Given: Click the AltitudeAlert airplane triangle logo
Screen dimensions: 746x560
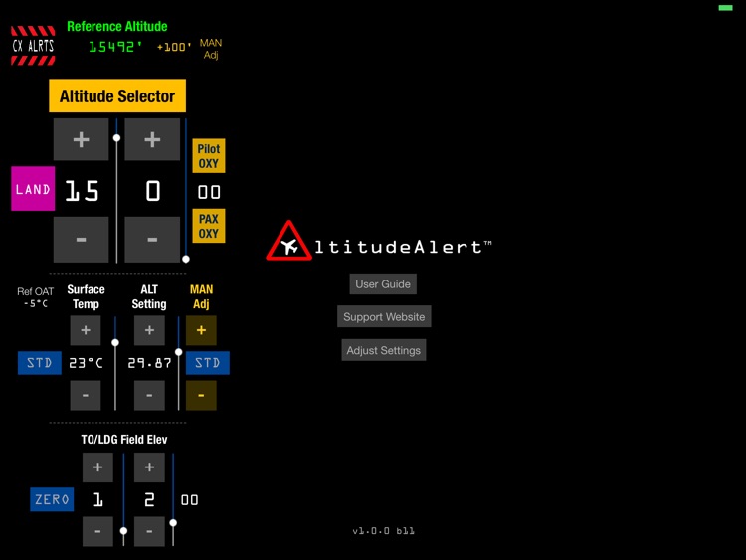Looking at the screenshot, I should click(x=288, y=241).
